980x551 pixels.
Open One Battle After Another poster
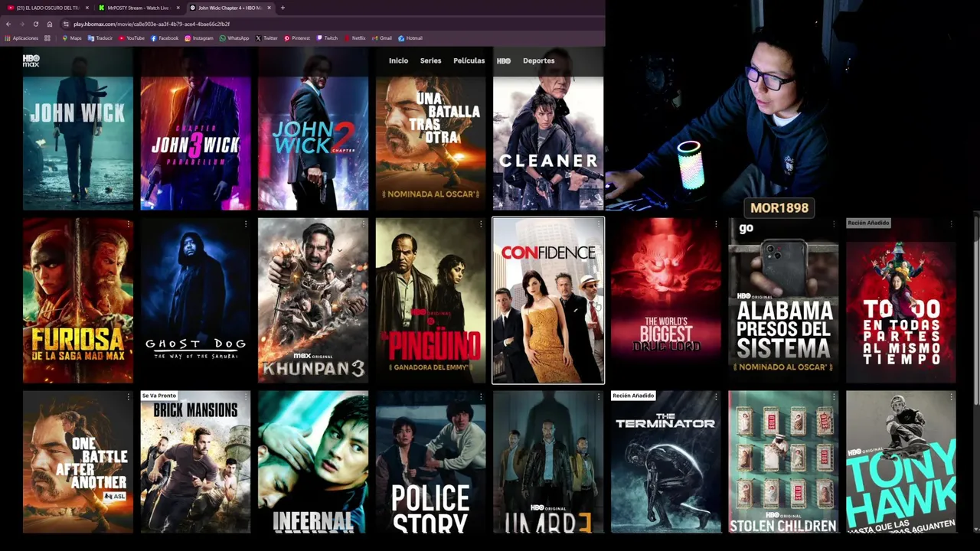pyautogui.click(x=77, y=461)
